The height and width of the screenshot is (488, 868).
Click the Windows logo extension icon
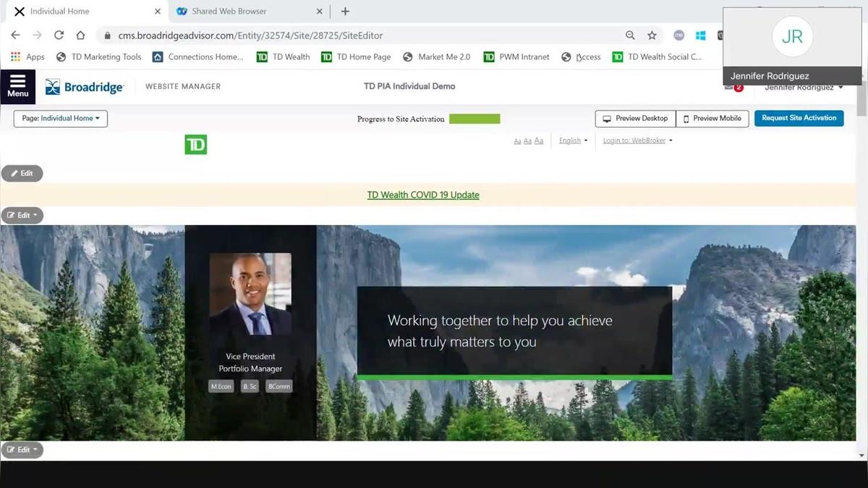700,35
